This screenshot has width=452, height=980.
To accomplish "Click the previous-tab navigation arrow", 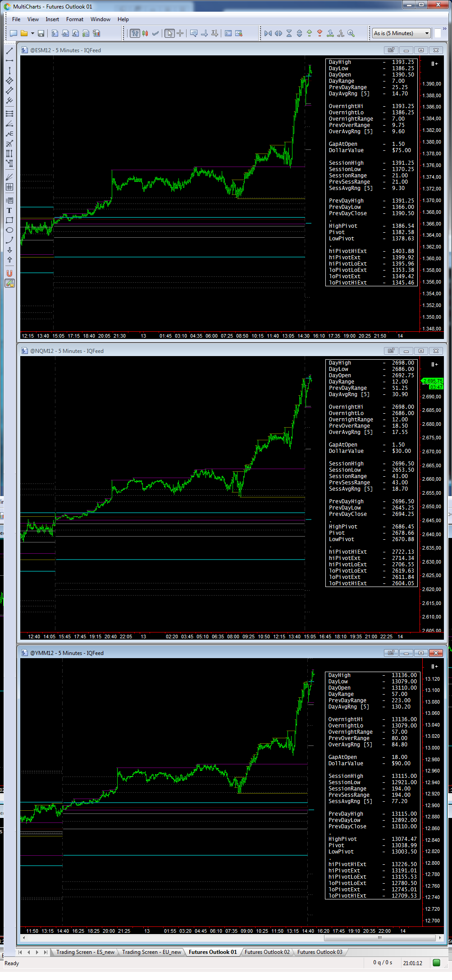I will 29,952.
